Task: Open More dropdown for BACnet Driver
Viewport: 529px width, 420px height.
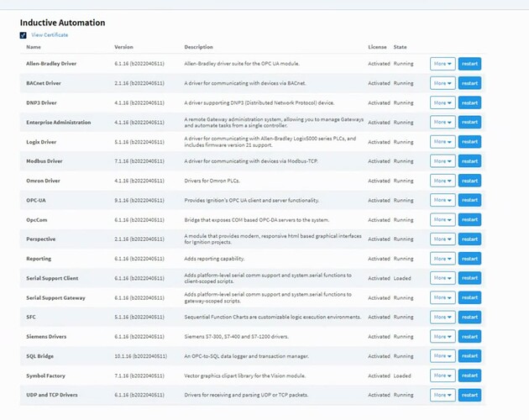Action: [443, 83]
